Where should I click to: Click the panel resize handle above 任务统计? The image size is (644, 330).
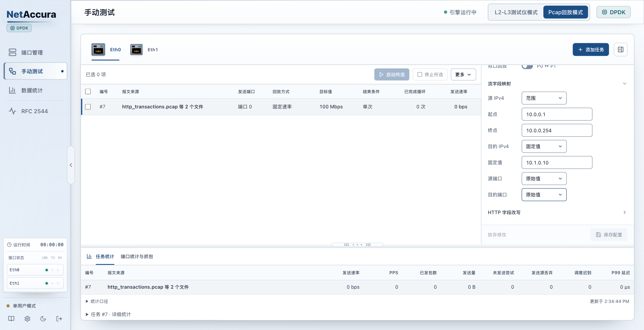(357, 245)
